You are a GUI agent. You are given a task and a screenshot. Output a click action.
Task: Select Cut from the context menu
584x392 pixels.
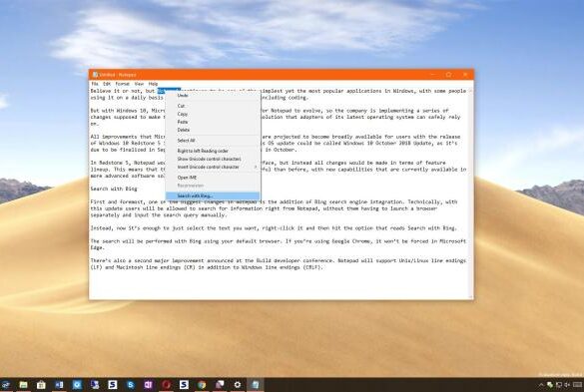213,106
